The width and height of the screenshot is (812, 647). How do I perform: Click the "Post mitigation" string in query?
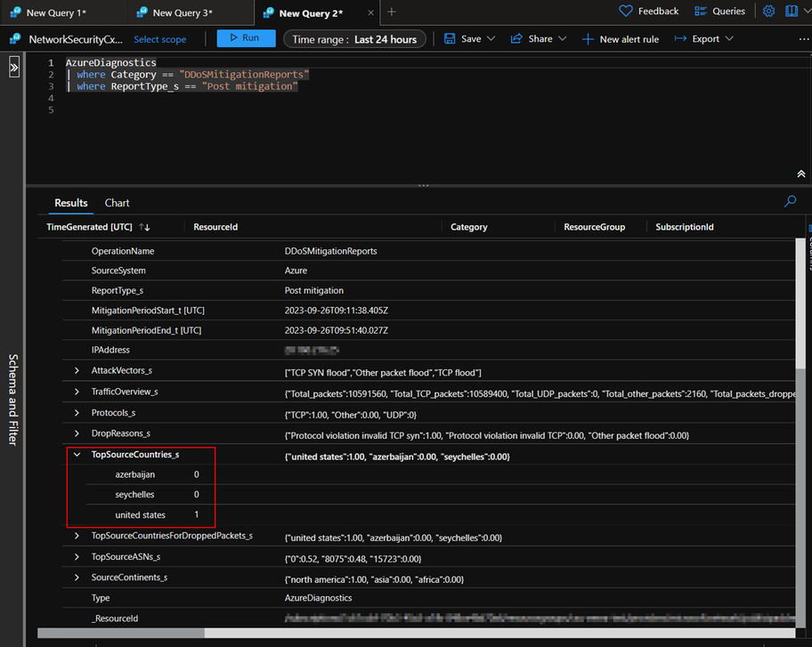[250, 86]
